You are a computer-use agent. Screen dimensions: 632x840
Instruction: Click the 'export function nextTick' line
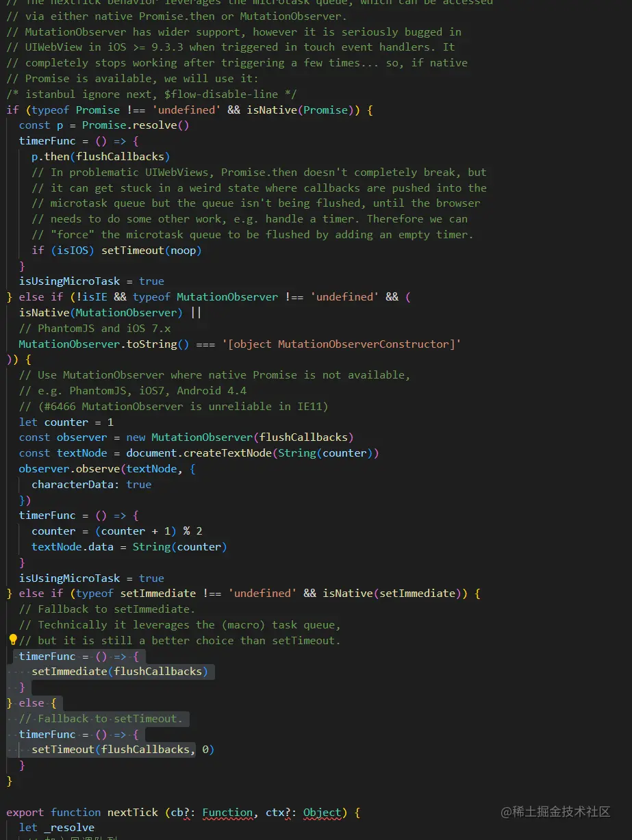[184, 813]
